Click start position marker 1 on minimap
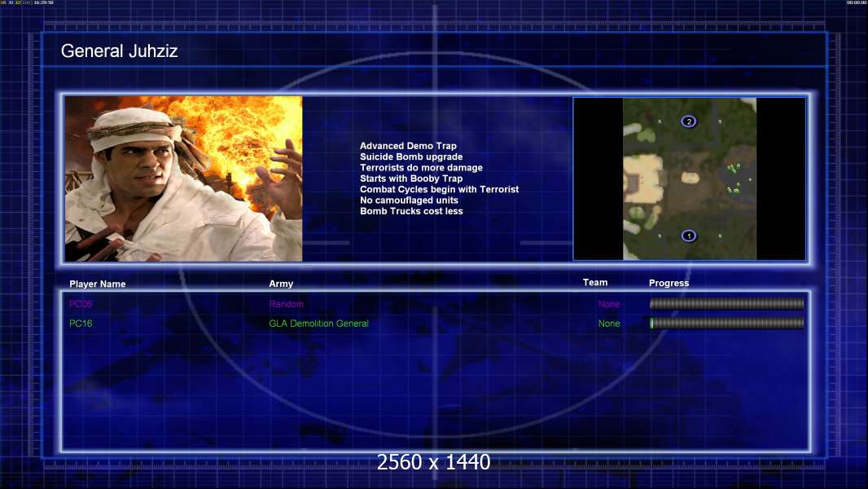This screenshot has height=489, width=868. [689, 236]
